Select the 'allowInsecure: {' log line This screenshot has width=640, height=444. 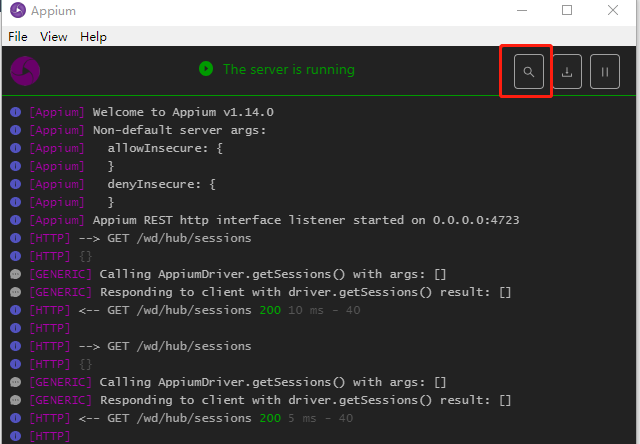[126, 148]
